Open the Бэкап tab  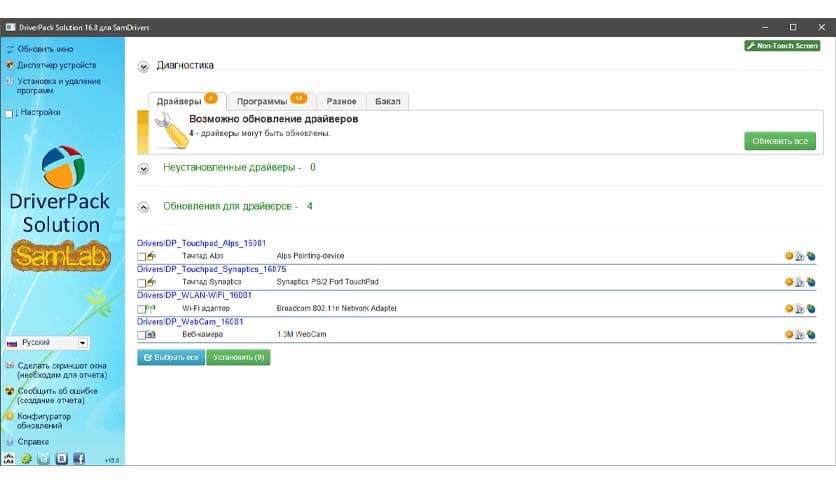click(387, 101)
